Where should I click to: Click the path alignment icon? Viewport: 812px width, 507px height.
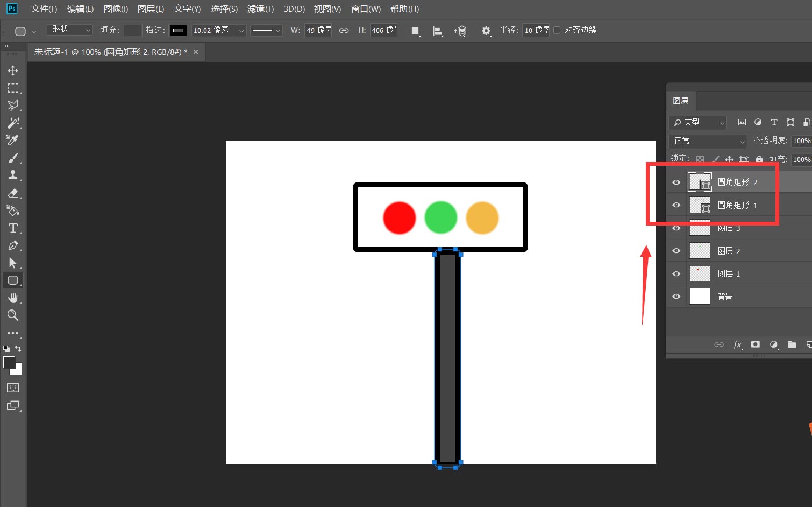point(438,31)
